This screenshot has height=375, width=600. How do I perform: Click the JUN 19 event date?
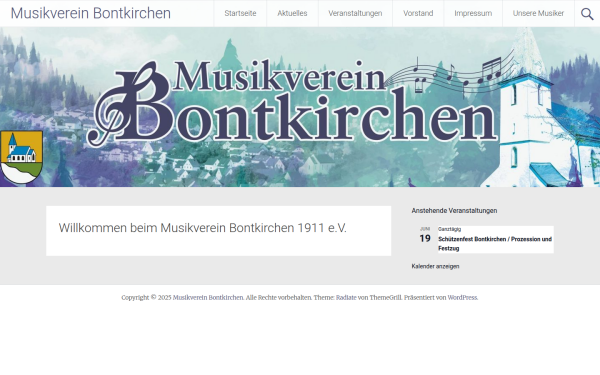[x=425, y=235]
